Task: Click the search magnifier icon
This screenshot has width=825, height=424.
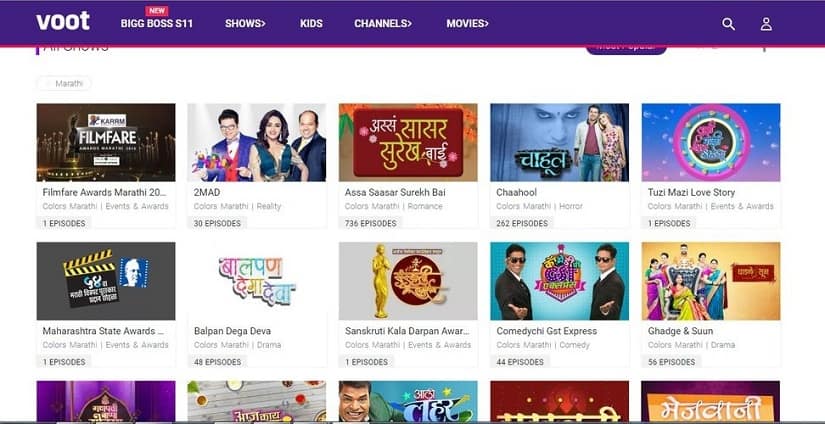Action: pos(728,24)
